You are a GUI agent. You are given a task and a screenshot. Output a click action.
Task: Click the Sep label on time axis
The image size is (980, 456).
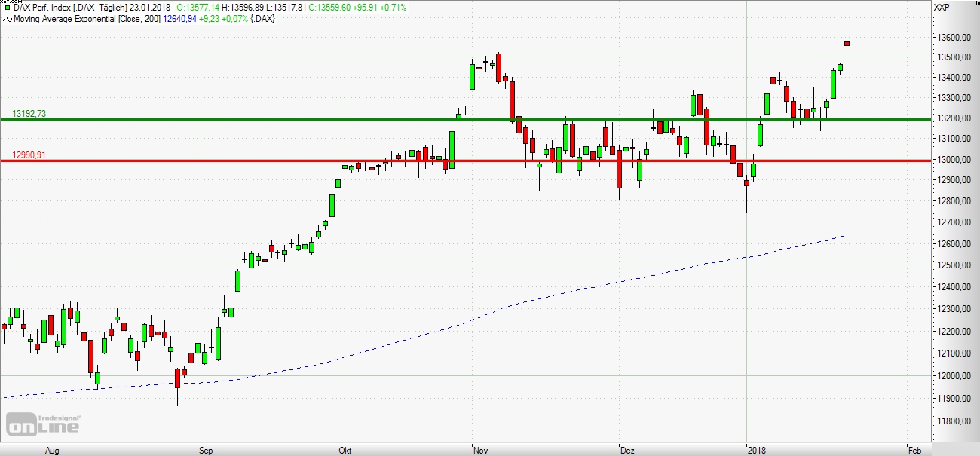[x=205, y=450]
